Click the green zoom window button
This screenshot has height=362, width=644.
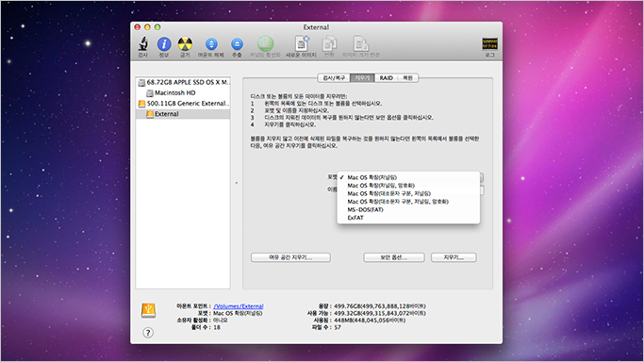[157, 27]
